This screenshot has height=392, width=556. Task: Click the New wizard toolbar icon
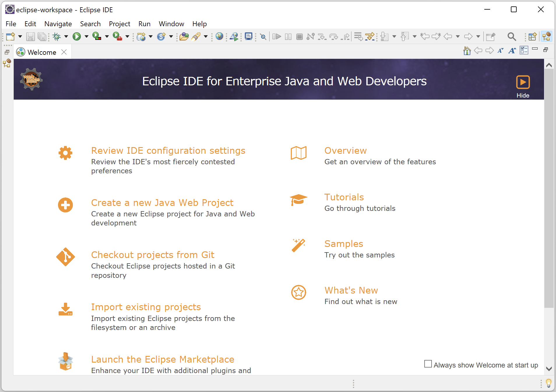point(10,37)
